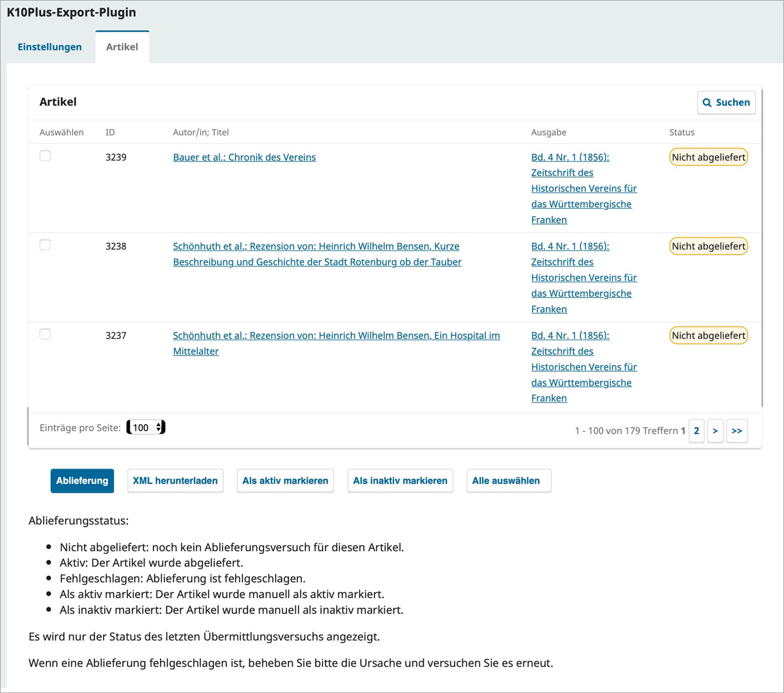The height and width of the screenshot is (693, 784).
Task: Click current page number 1
Action: [683, 431]
